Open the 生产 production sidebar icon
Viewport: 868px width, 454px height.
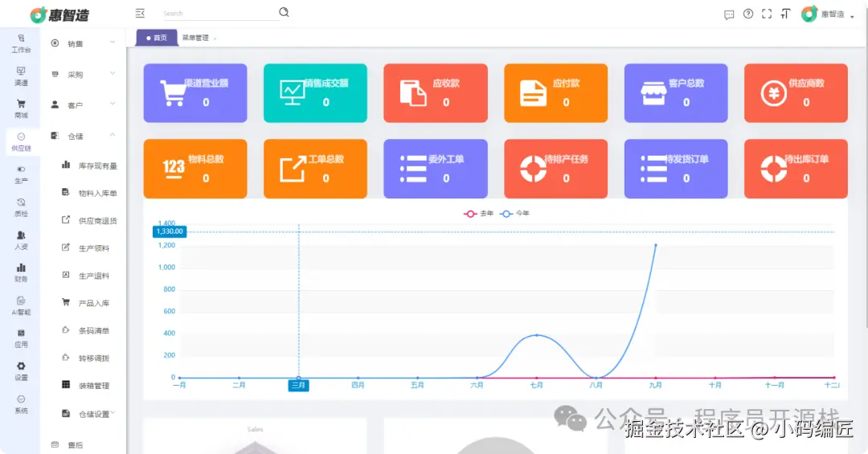pyautogui.click(x=21, y=174)
